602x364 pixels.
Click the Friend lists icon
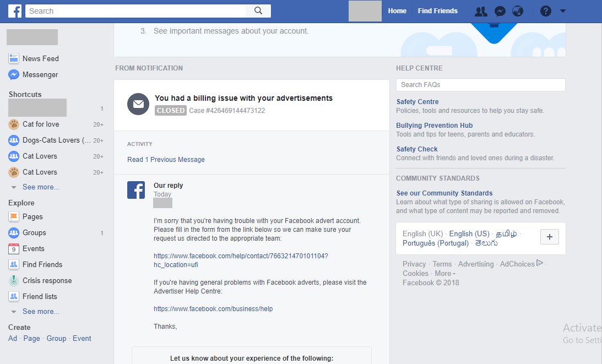point(14,296)
